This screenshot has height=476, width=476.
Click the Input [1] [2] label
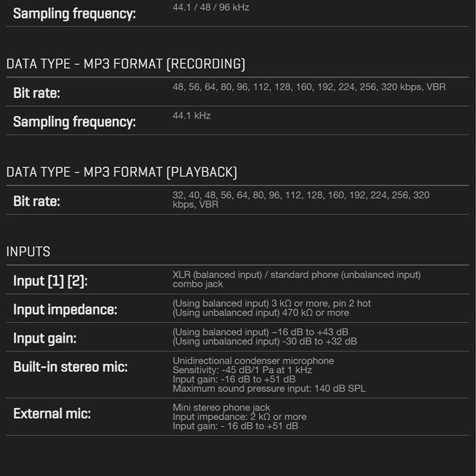50,281
